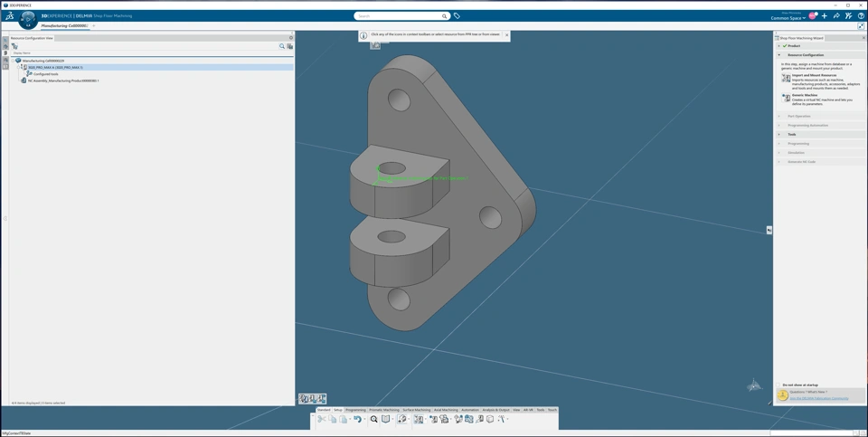Select the Generic Machine option icon

(786, 98)
